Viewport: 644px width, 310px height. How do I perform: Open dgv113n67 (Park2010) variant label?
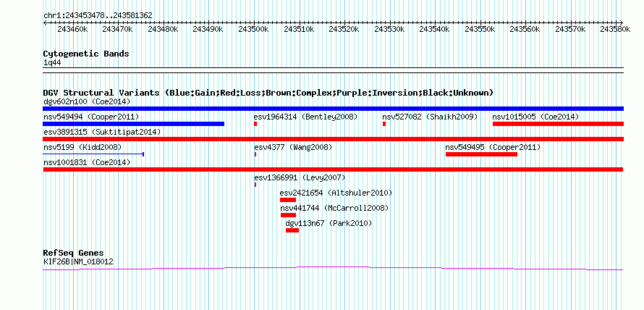point(329,223)
